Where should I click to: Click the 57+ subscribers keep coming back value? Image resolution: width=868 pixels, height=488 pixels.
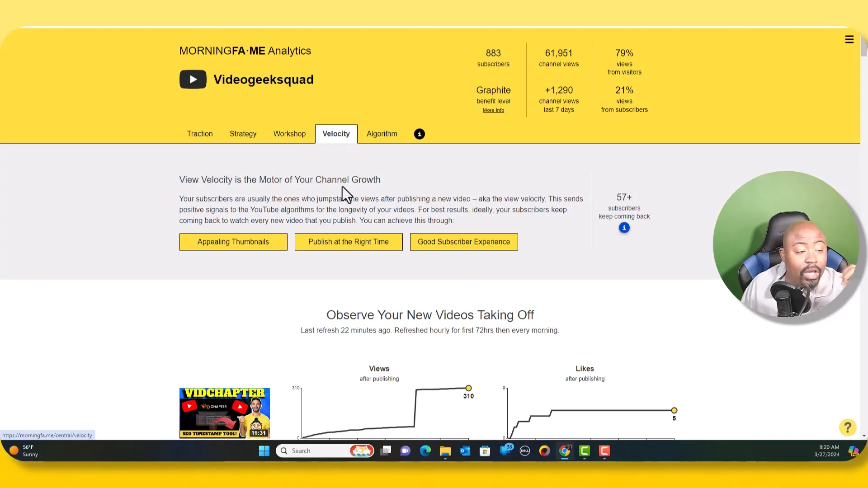(624, 197)
